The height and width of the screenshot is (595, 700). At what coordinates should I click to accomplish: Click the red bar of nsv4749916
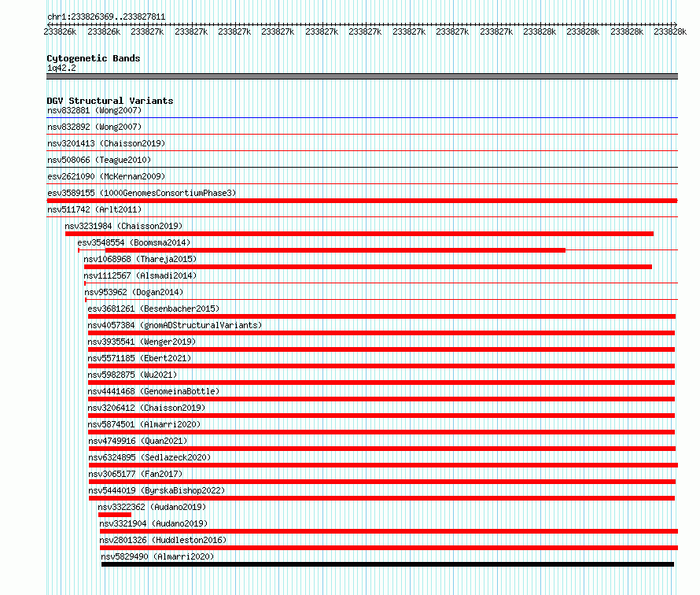pyautogui.click(x=382, y=449)
